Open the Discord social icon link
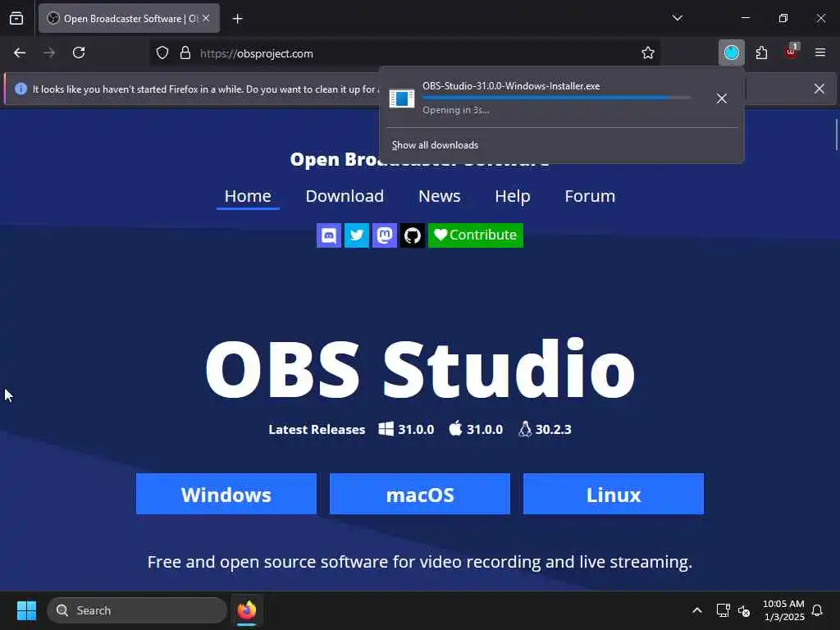 329,235
